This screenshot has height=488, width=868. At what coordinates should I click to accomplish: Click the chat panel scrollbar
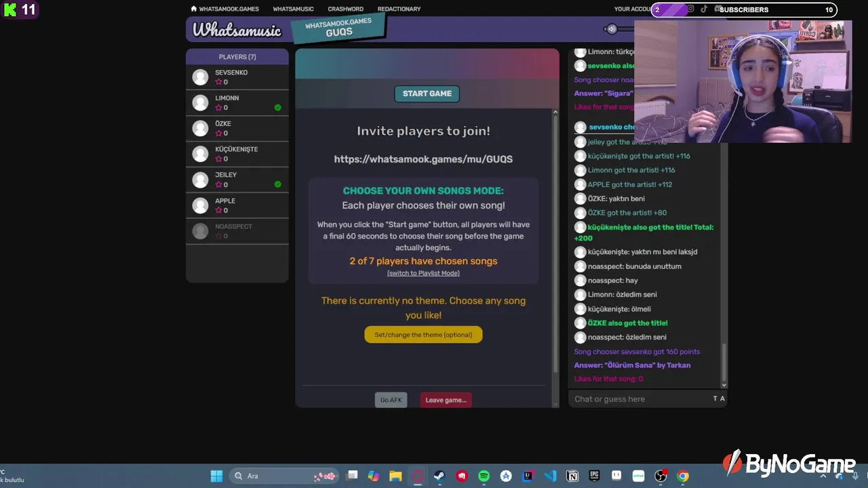(x=724, y=365)
